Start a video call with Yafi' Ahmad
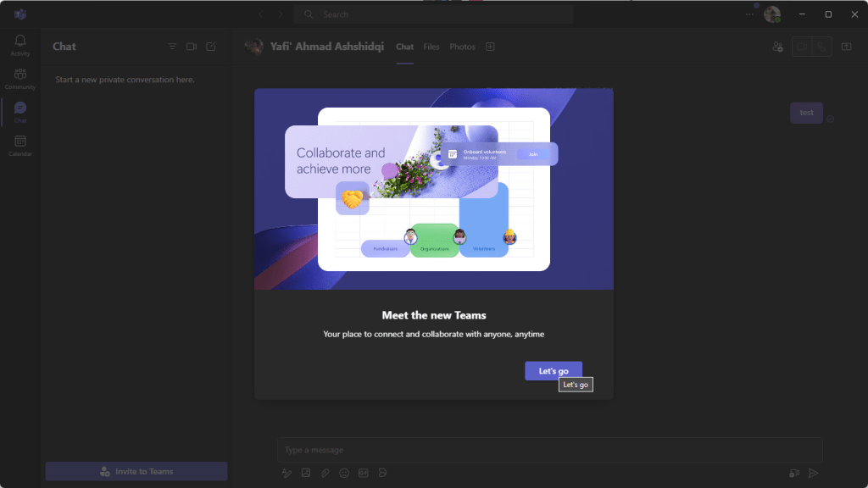This screenshot has height=488, width=868. [801, 47]
